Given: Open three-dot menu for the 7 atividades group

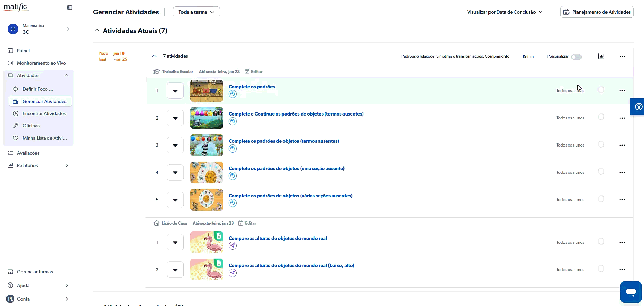Looking at the screenshot, I should click(x=622, y=56).
